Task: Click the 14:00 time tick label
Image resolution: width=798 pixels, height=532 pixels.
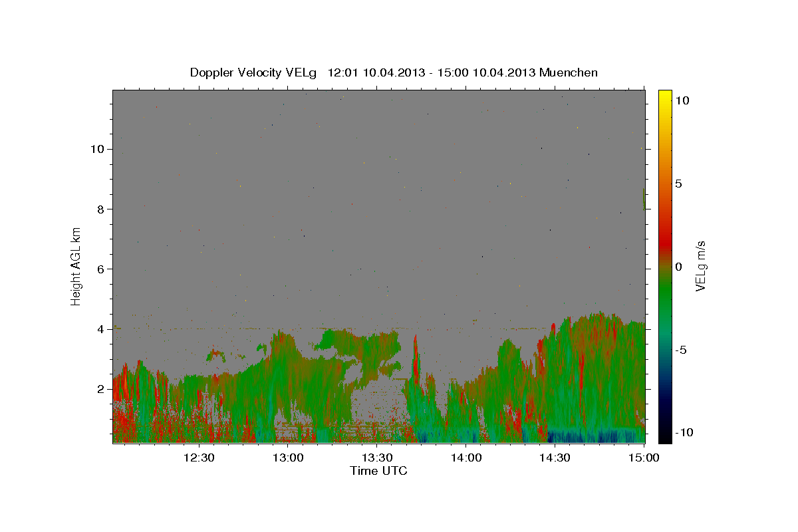Action: 467,458
